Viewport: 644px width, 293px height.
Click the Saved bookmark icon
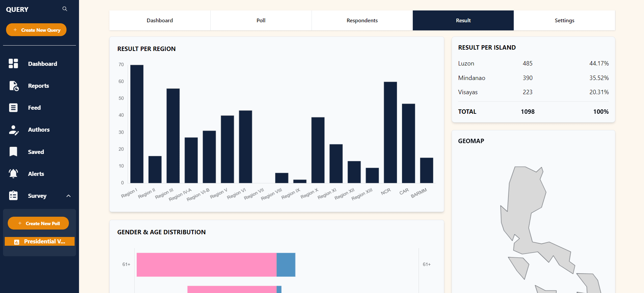14,152
